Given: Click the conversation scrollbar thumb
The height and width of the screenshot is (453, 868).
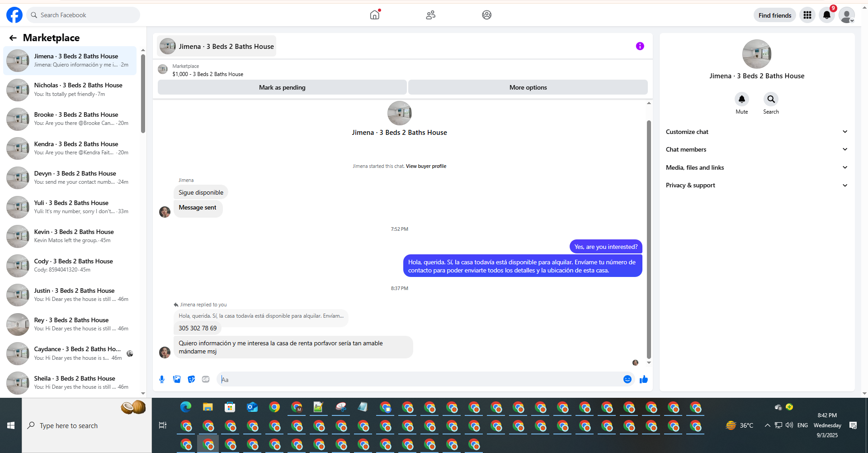Looking at the screenshot, I should tap(649, 239).
